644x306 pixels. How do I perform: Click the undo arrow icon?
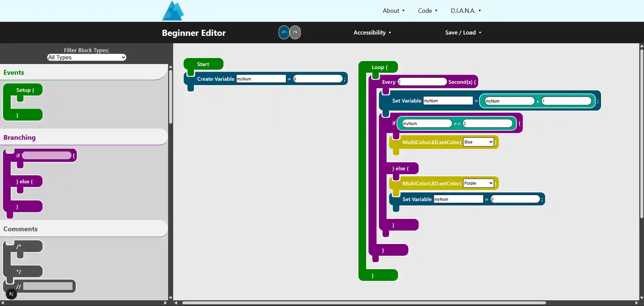284,32
